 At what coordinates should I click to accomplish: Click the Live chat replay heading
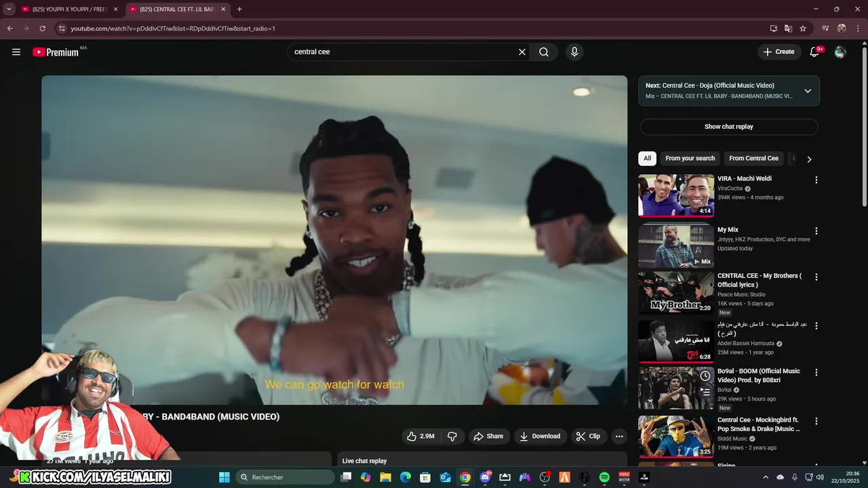click(364, 461)
